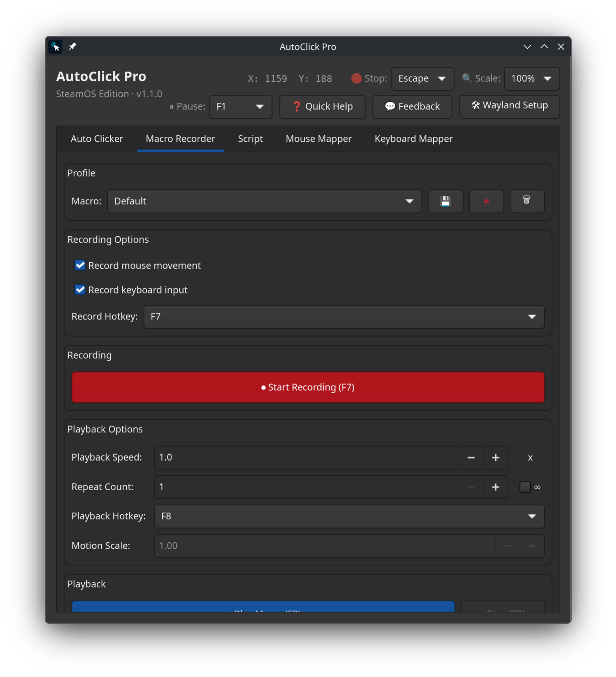Decrease Playback Speed with the minus stepper
Viewport: 616px width, 677px height.
coord(471,457)
